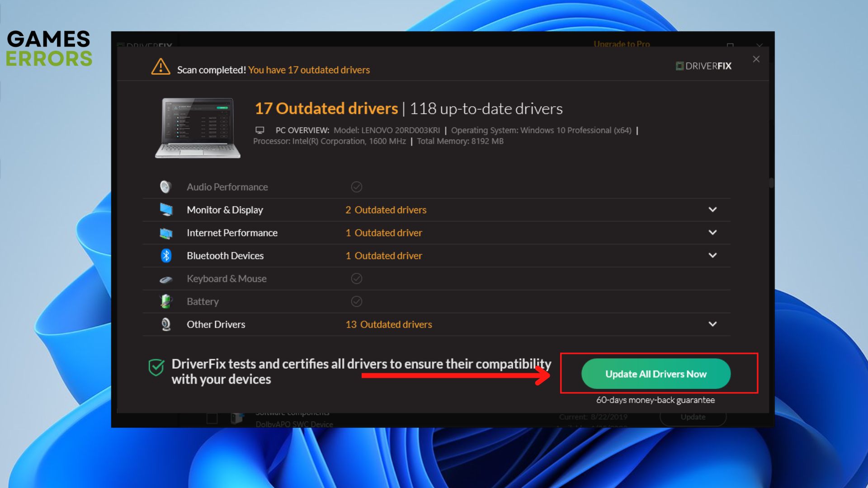Expand the Monitor & Display outdated drivers
This screenshot has height=488, width=868.
coord(712,210)
